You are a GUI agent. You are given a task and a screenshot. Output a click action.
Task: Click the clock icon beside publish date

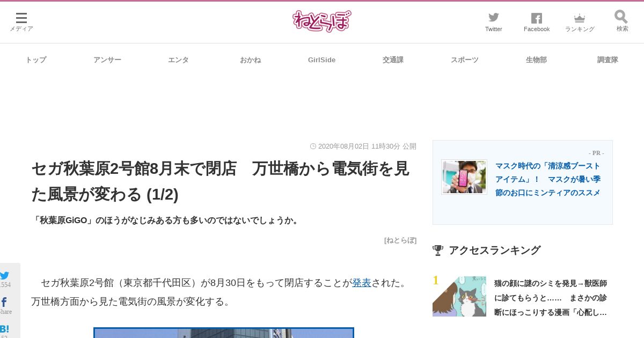(x=313, y=146)
